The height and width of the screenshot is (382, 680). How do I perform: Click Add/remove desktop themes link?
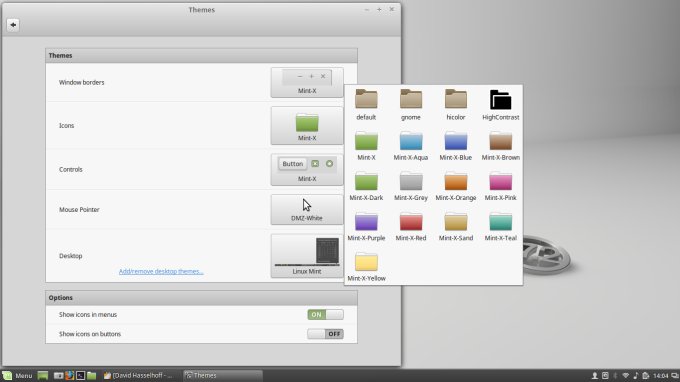coord(161,271)
